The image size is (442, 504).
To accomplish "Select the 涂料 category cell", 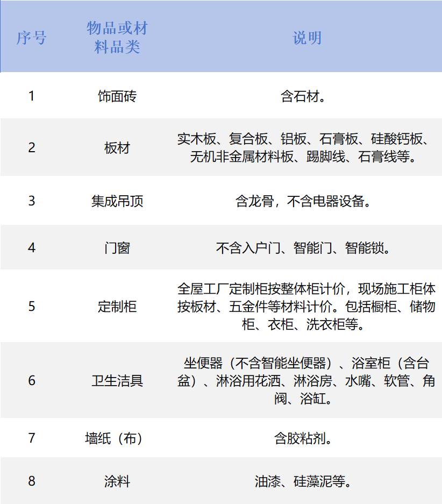I will coord(117,481).
